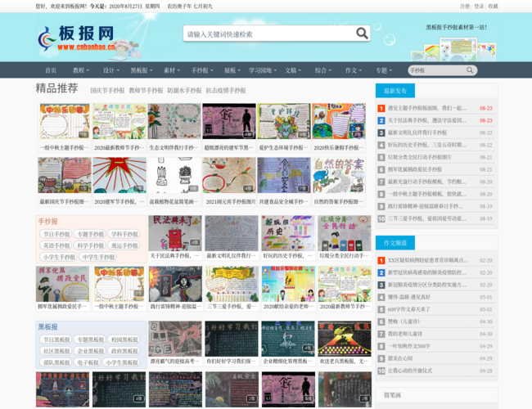Expand the 综合 navigation dropdown
This screenshot has width=532, height=409.
point(323,70)
